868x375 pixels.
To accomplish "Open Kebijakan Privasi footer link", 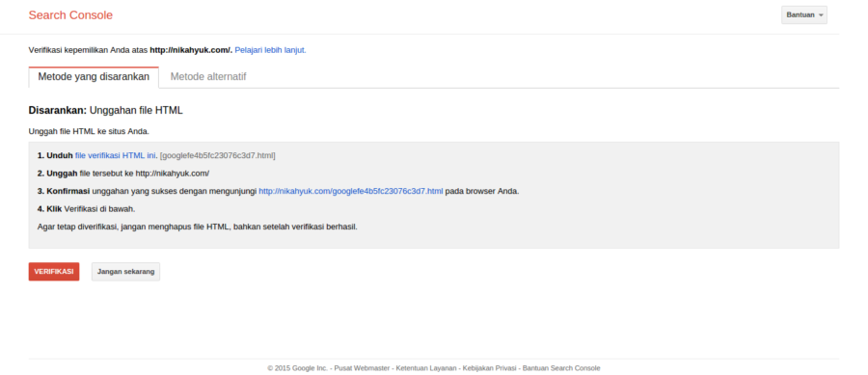I will tap(489, 368).
